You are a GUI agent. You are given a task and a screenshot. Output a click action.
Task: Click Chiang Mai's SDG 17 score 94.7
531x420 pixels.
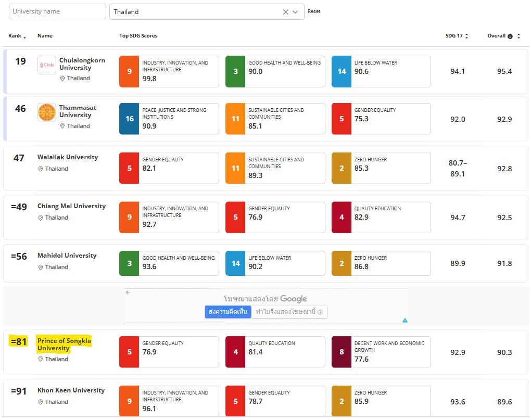pyautogui.click(x=458, y=218)
